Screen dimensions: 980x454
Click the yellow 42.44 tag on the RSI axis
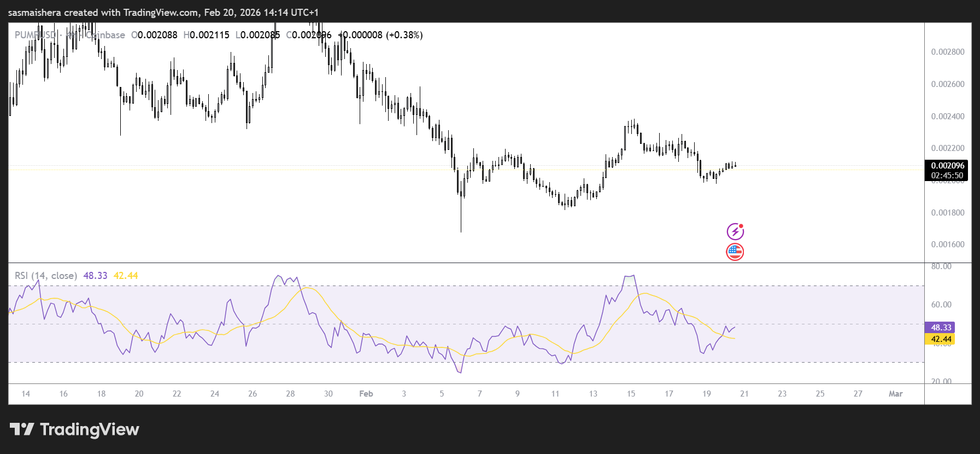(x=940, y=339)
